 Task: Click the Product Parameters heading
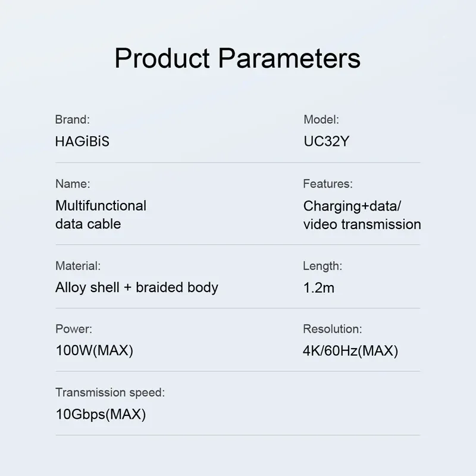(x=237, y=58)
